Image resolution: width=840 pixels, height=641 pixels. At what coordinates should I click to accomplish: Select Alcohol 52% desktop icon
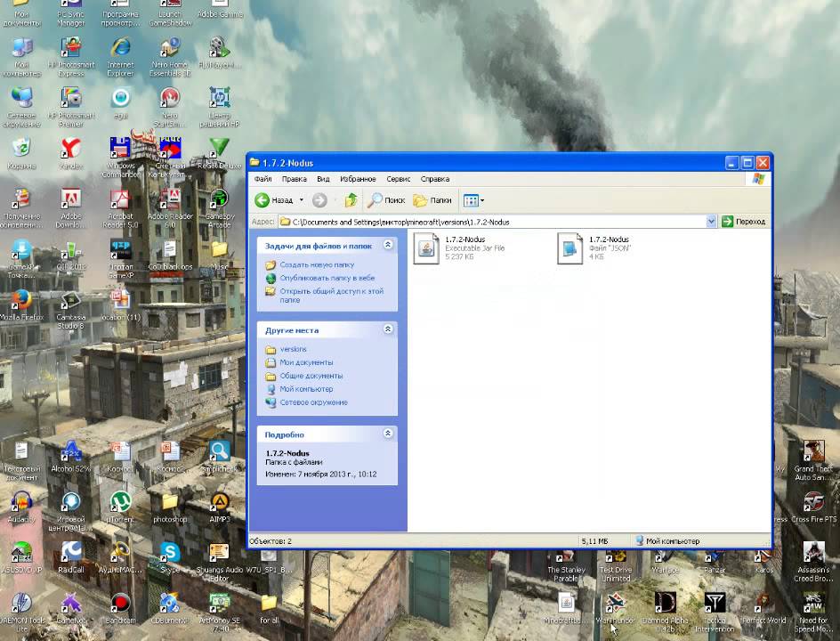70,457
